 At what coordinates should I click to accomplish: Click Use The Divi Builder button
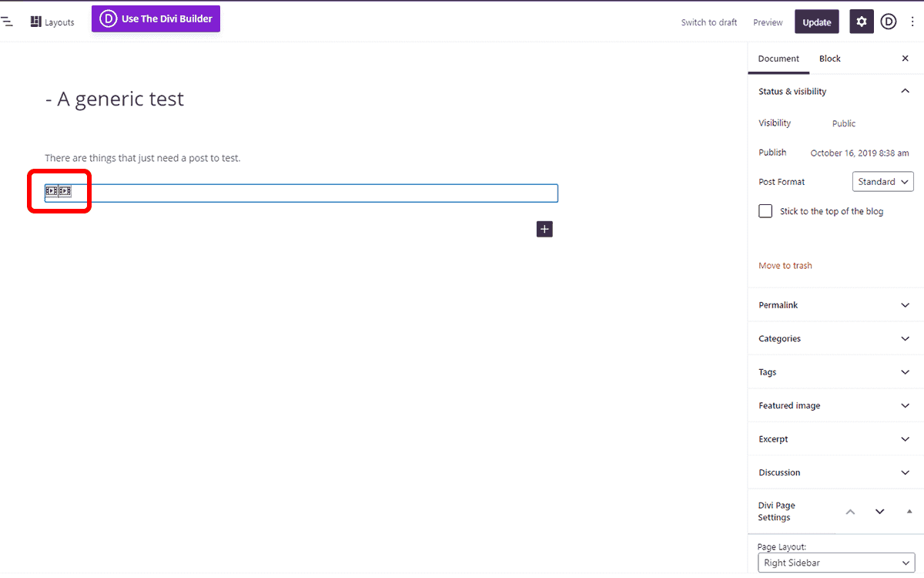click(156, 18)
